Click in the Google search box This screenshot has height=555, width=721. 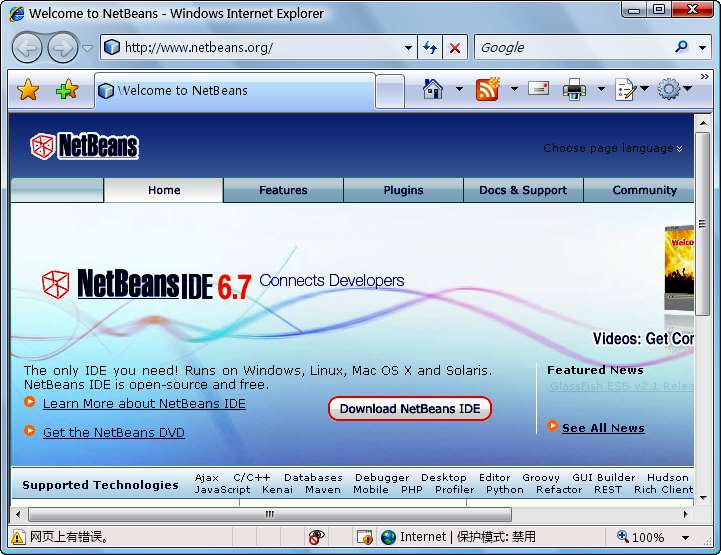pos(570,47)
